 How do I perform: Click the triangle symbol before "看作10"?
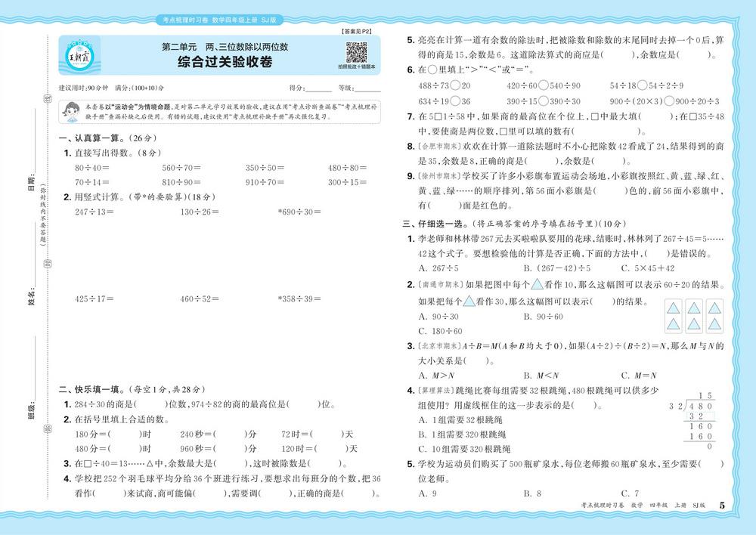(x=537, y=284)
